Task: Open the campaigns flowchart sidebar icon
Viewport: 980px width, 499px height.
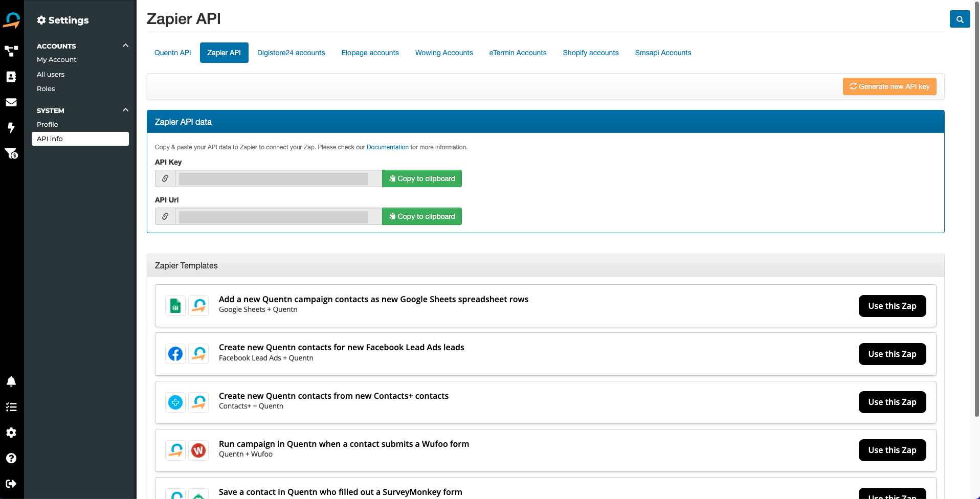Action: [11, 51]
